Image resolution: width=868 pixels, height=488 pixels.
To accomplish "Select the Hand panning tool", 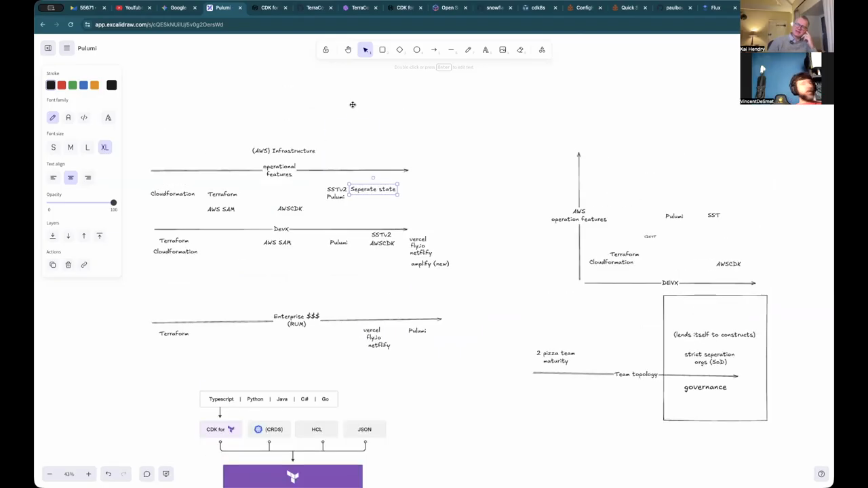I will [x=348, y=49].
